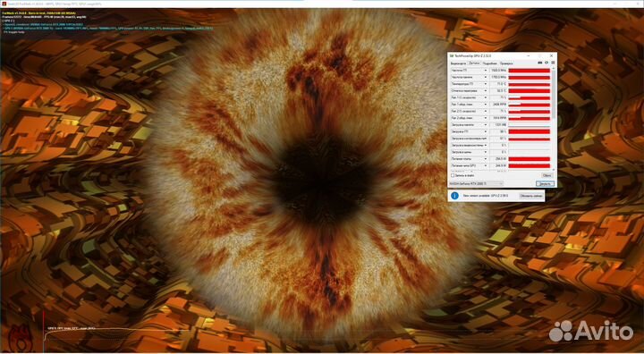The width and height of the screenshot is (644, 354).
Task: Open the NVIDIA GeForce RTX 2080 Ti selector
Action: (x=476, y=183)
